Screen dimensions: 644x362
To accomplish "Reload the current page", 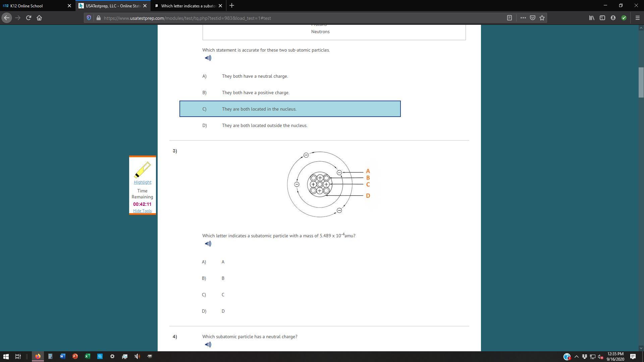I will point(29,18).
